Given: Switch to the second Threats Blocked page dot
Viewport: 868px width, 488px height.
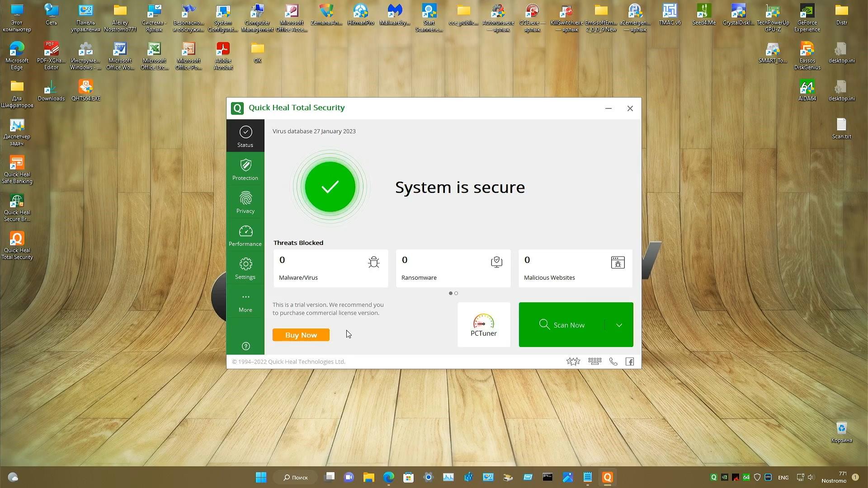Looking at the screenshot, I should pyautogui.click(x=456, y=293).
